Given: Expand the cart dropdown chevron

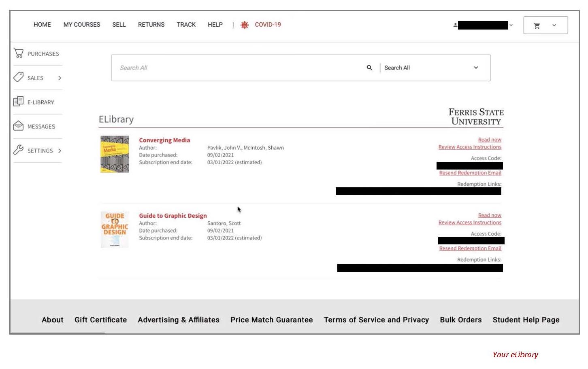Looking at the screenshot, I should coord(554,25).
